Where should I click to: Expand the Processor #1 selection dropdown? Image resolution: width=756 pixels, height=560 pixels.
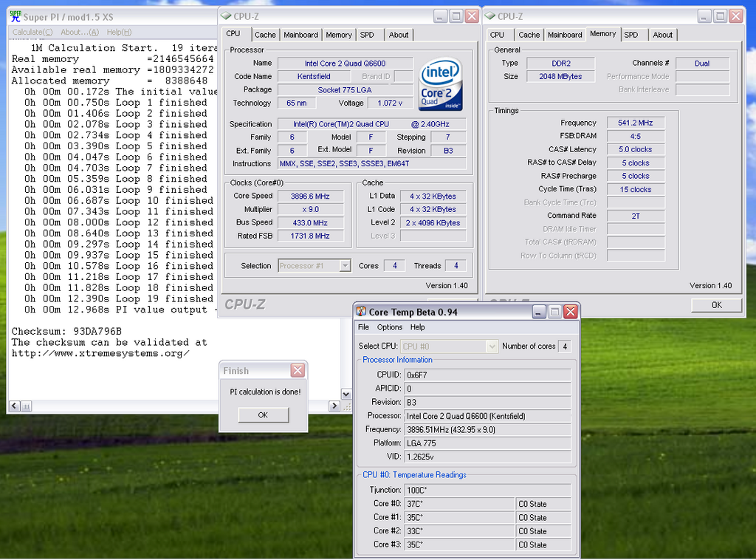(345, 266)
